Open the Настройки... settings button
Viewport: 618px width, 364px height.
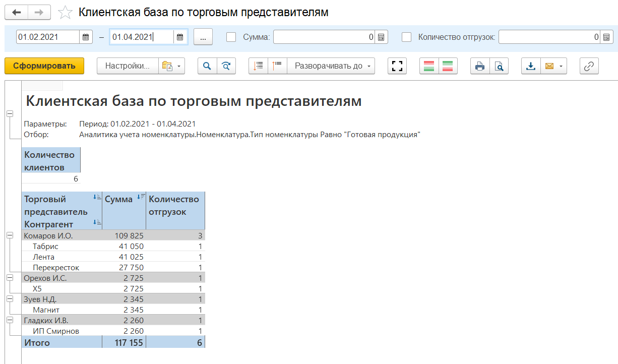point(128,66)
